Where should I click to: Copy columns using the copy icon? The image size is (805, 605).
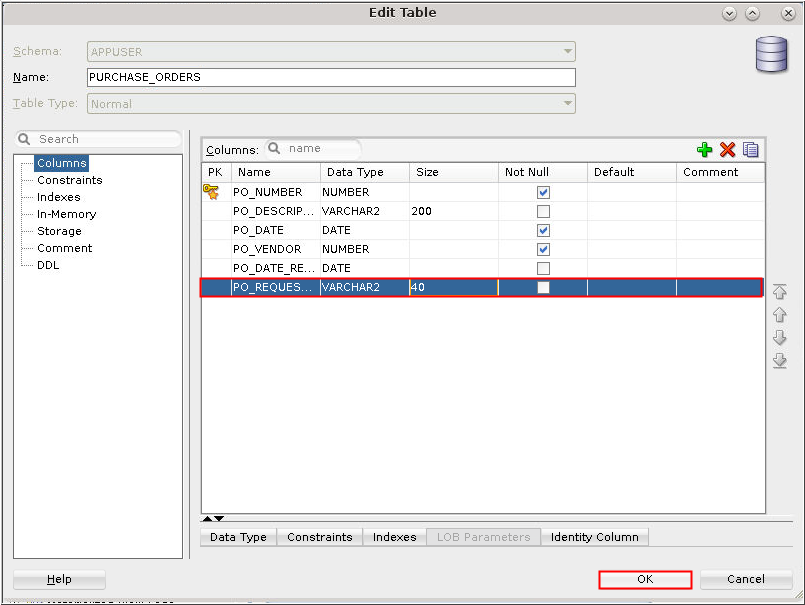click(749, 149)
